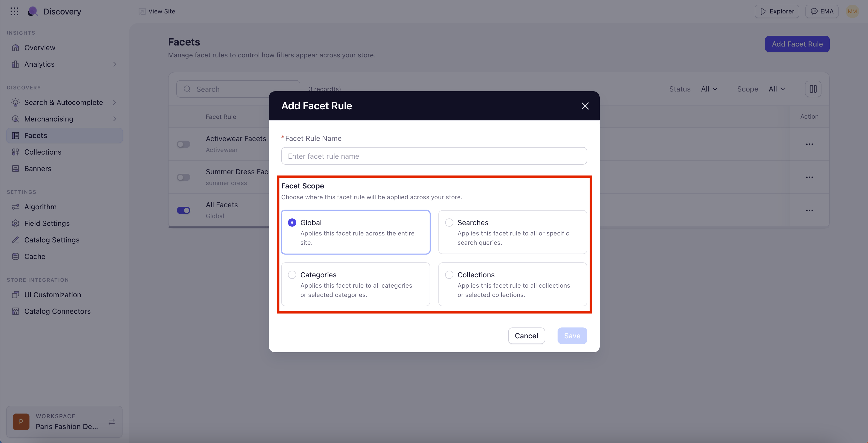This screenshot has height=443, width=868.
Task: Open the Status All filter dropdown
Action: [x=709, y=89]
